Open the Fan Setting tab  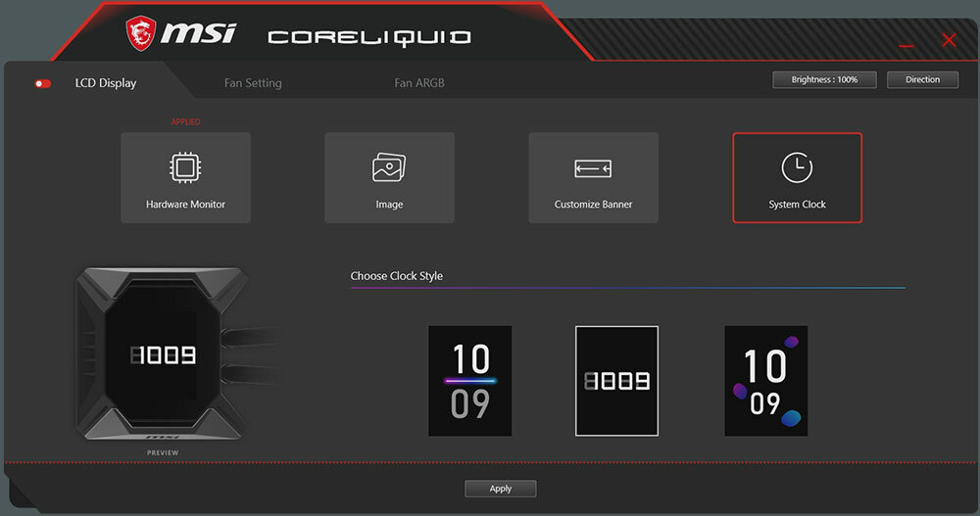[253, 83]
